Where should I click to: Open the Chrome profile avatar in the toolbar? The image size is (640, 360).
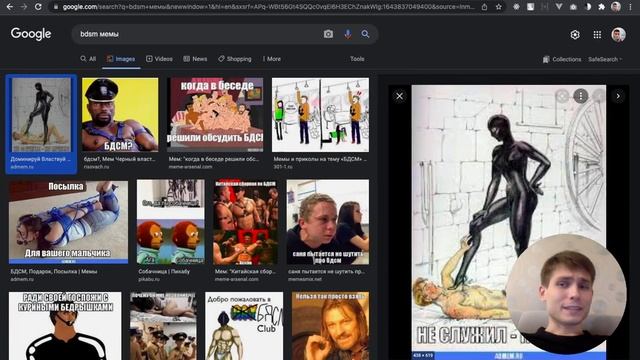click(x=616, y=7)
